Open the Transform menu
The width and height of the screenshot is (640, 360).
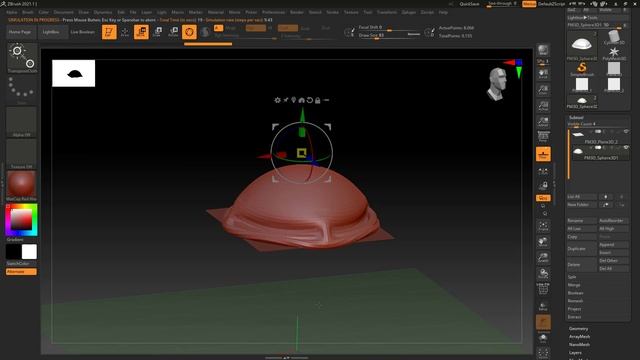click(x=387, y=12)
